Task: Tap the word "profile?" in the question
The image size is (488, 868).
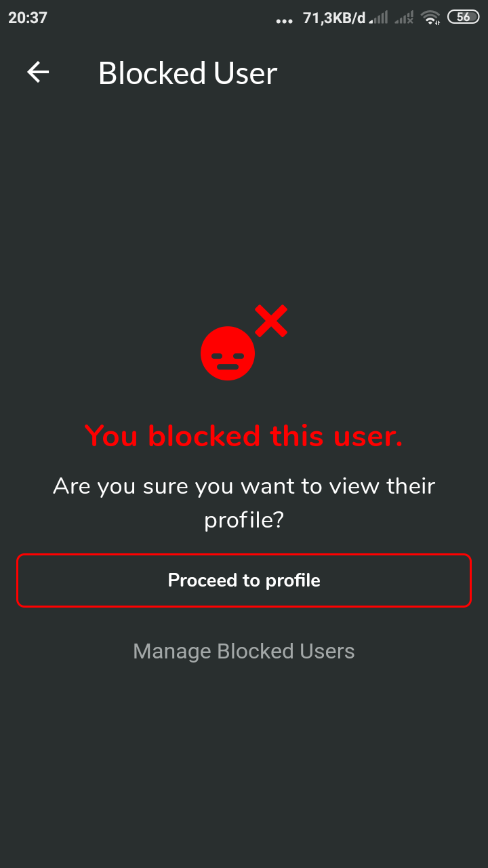Action: [x=244, y=521]
